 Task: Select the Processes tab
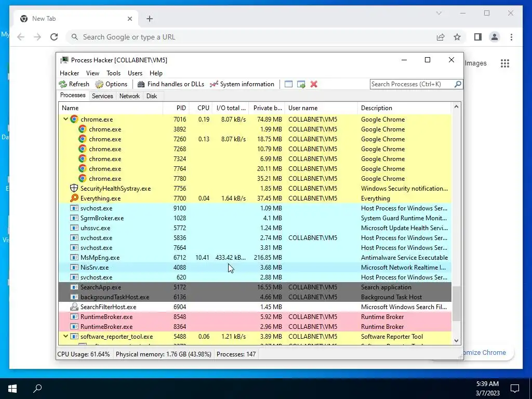click(73, 95)
